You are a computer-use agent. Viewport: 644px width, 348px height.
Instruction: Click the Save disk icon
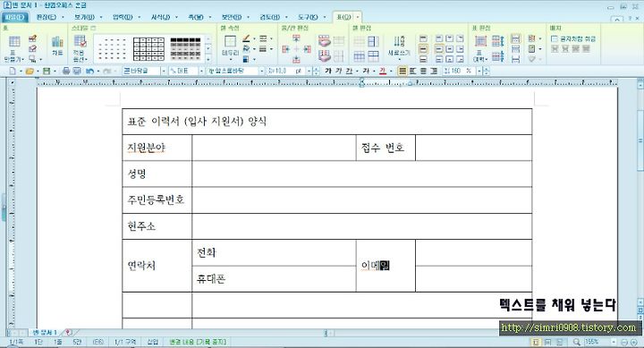coord(47,71)
